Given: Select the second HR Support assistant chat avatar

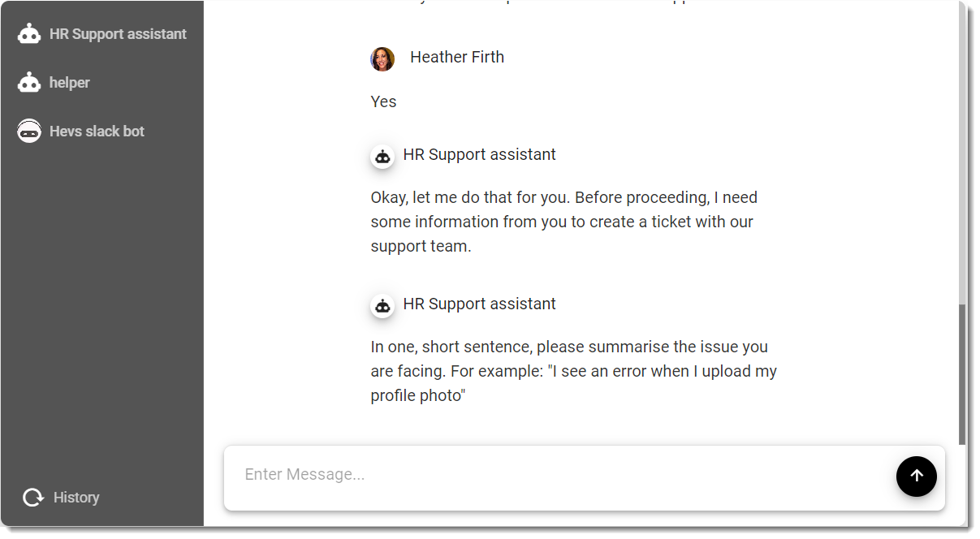Looking at the screenshot, I should (x=382, y=306).
